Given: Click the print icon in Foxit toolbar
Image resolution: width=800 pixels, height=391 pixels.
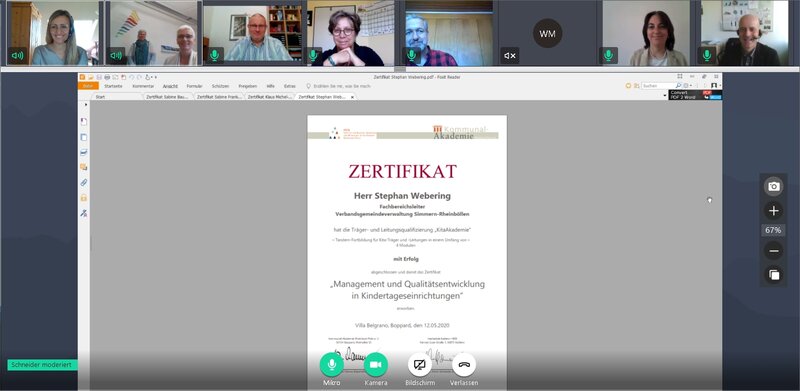Looking at the screenshot, I should point(107,77).
